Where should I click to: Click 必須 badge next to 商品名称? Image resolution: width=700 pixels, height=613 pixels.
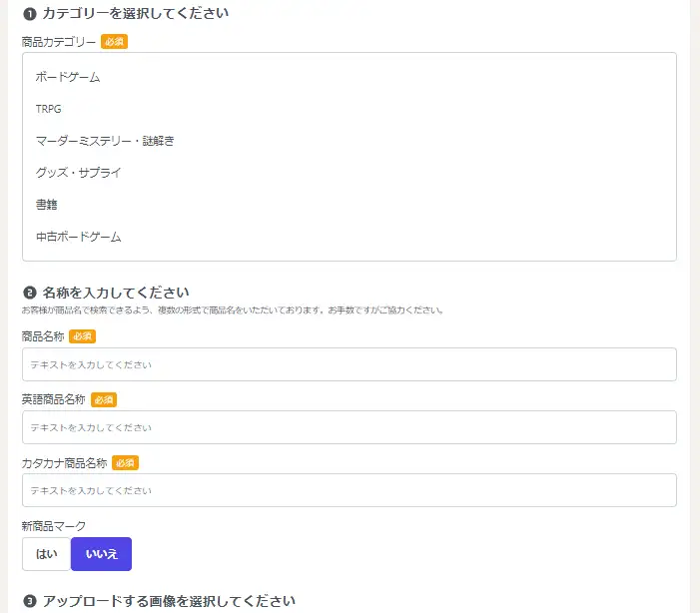pyautogui.click(x=82, y=336)
